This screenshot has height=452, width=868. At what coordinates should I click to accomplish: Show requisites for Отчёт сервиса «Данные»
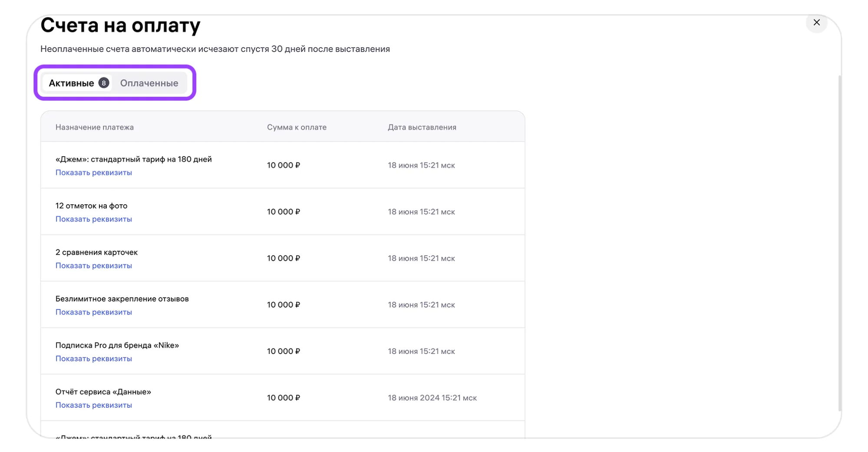click(x=93, y=405)
